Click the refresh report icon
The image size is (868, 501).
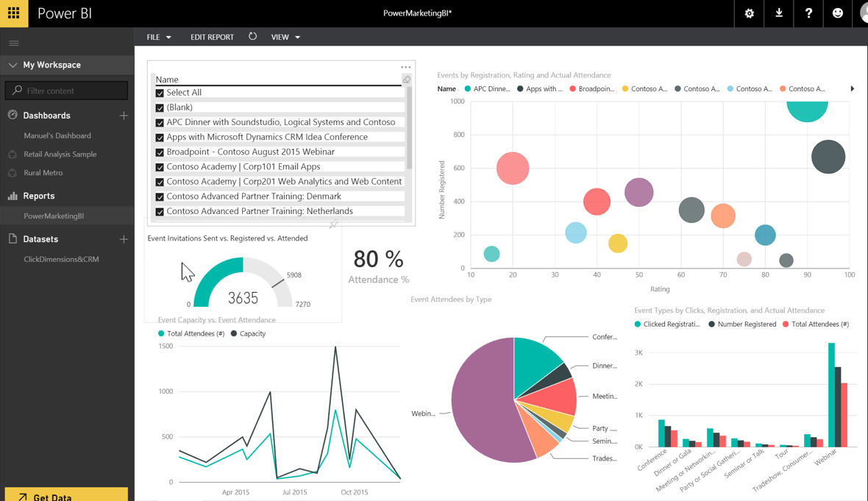pos(252,37)
